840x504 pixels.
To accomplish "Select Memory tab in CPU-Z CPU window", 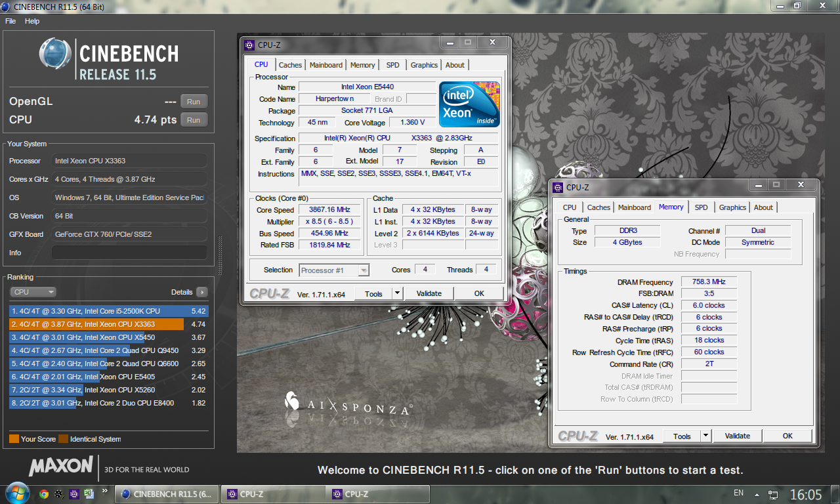I will (x=362, y=65).
